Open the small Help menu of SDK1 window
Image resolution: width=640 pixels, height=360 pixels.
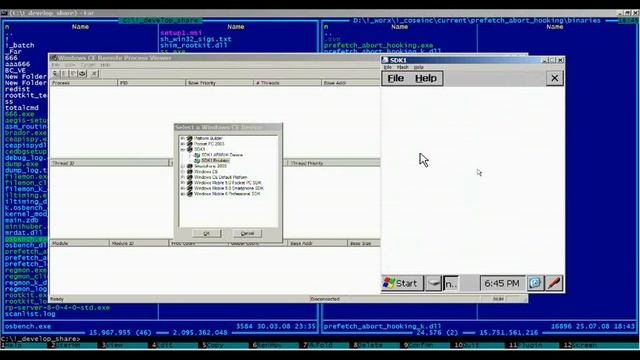tap(418, 67)
